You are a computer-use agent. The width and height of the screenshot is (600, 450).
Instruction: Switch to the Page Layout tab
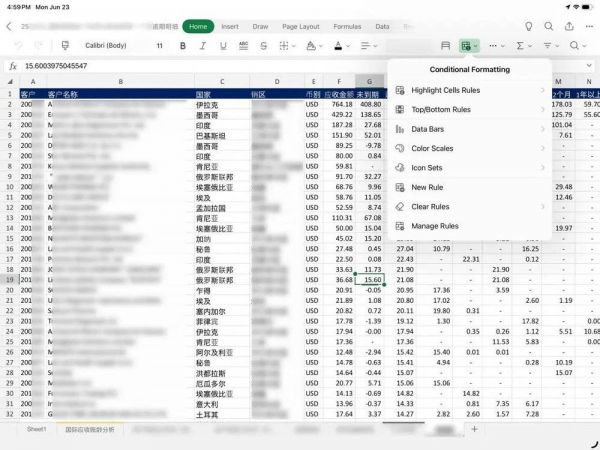pos(302,26)
